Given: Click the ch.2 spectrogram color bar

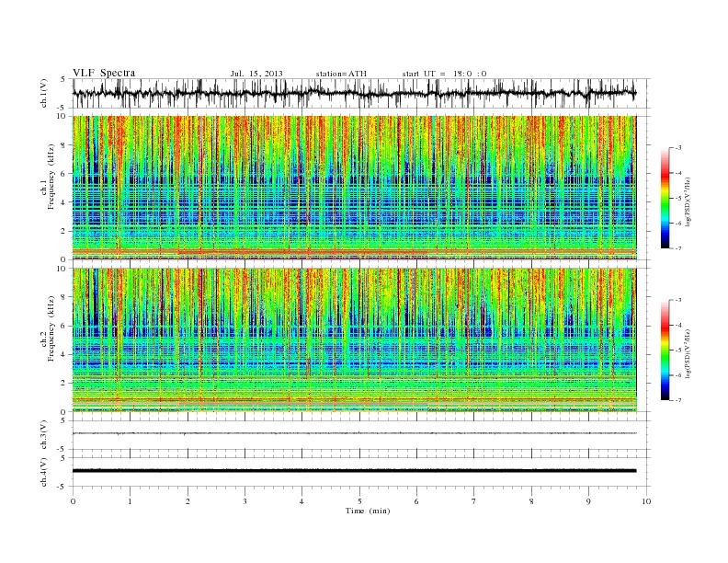Looking at the screenshot, I should (x=665, y=350).
